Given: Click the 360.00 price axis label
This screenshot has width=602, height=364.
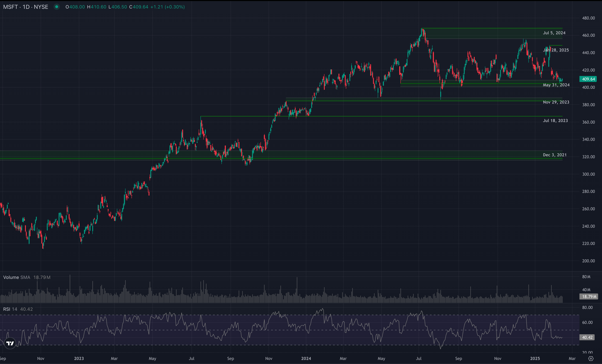Looking at the screenshot, I should point(588,122).
